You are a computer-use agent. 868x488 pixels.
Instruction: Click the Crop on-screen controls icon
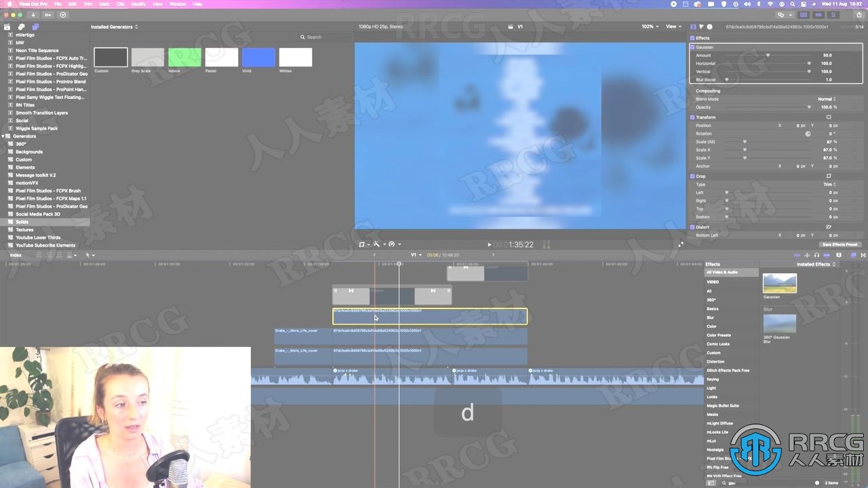[829, 176]
